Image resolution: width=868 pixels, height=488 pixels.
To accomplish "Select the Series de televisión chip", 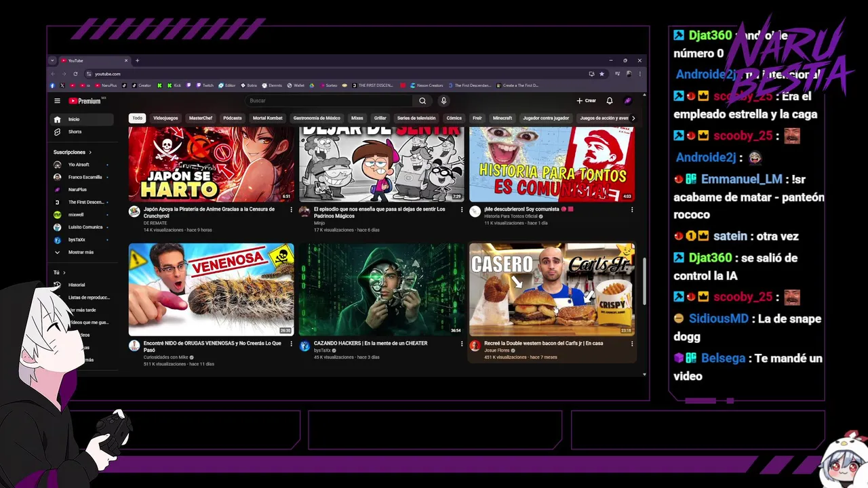I will [416, 118].
